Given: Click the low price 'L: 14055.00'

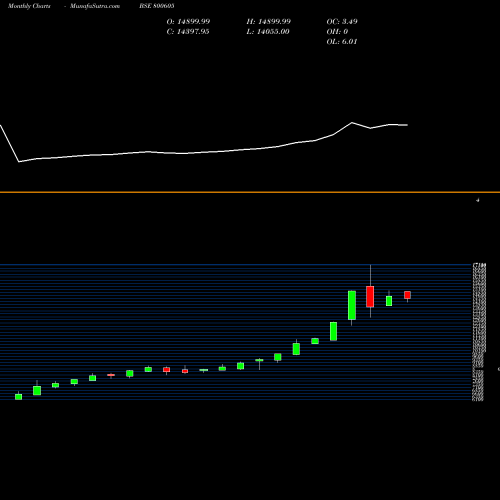Looking at the screenshot, I should coord(268,32).
